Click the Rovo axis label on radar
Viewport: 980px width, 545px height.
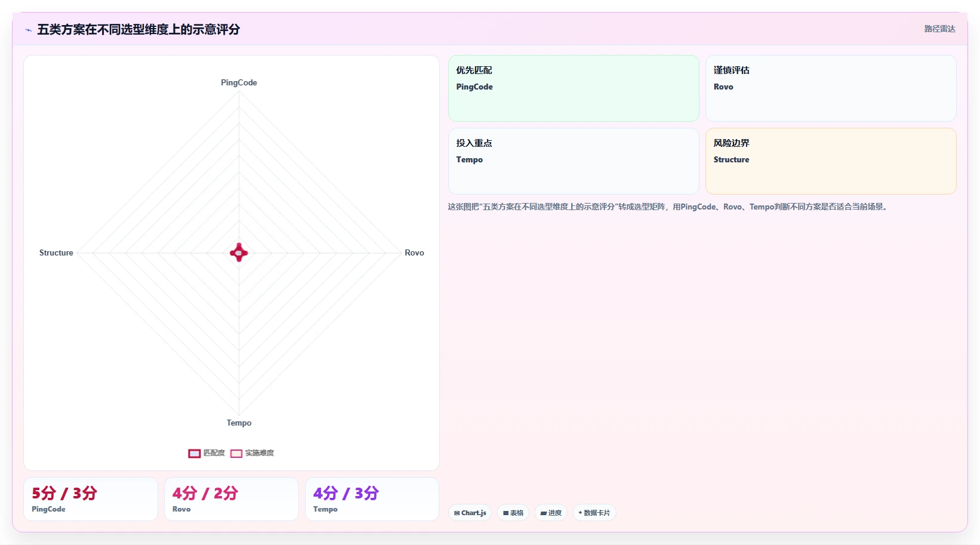coord(414,253)
